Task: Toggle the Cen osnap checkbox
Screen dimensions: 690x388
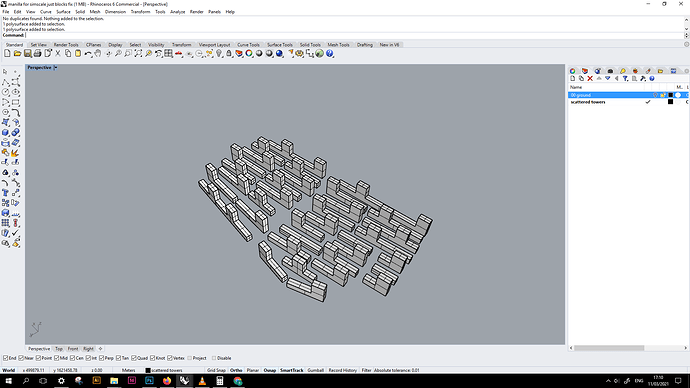Action: [73, 358]
